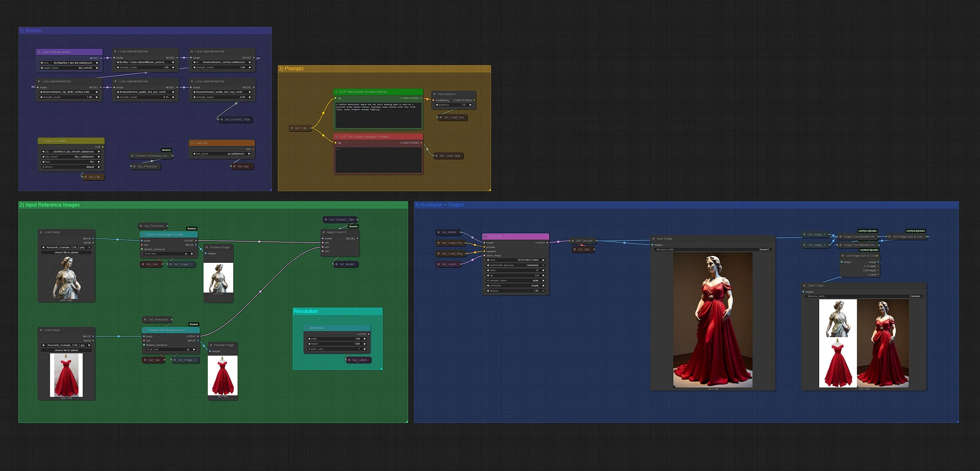Viewport: 980px width, 471px height.
Task: Click the dot on the Set_DreamO_Pipe node
Action: pyautogui.click(x=222, y=119)
